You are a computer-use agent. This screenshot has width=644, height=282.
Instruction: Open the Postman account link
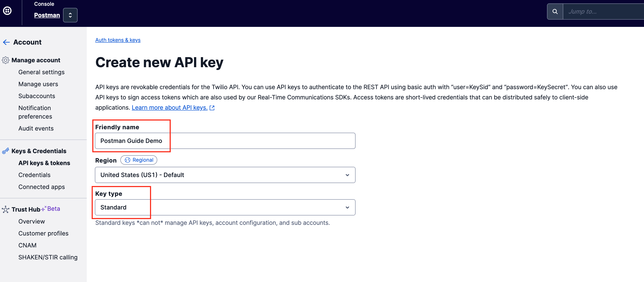[47, 15]
